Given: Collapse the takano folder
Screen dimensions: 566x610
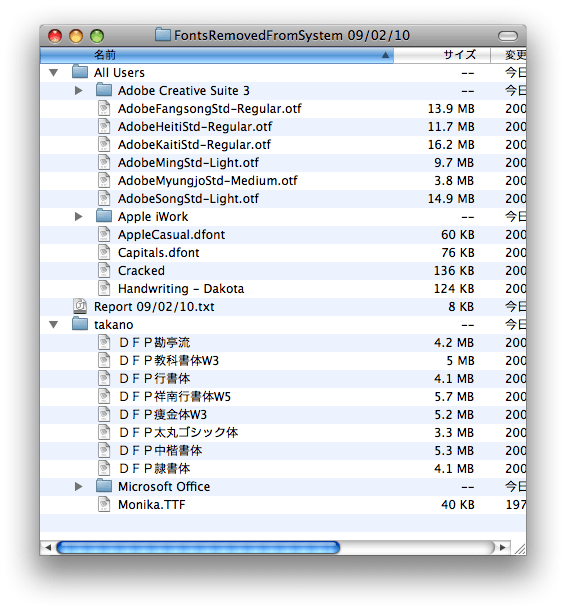Looking at the screenshot, I should click(x=54, y=324).
